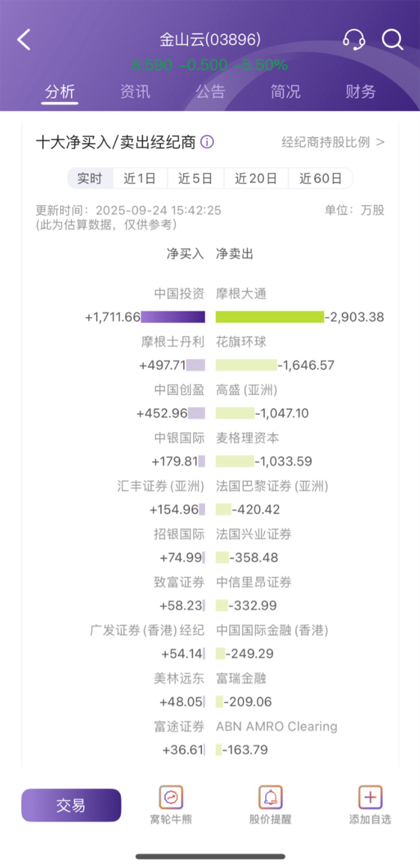Tap the back arrow icon
This screenshot has height=868, width=420.
pyautogui.click(x=24, y=40)
